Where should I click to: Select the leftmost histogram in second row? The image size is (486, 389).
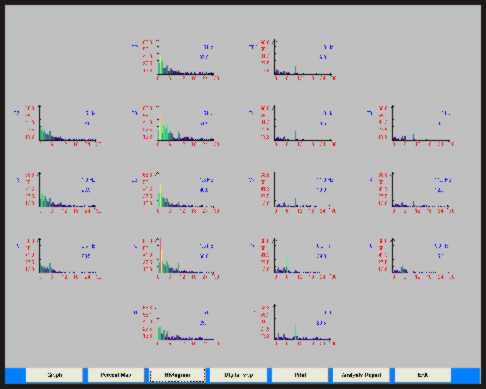(x=58, y=126)
